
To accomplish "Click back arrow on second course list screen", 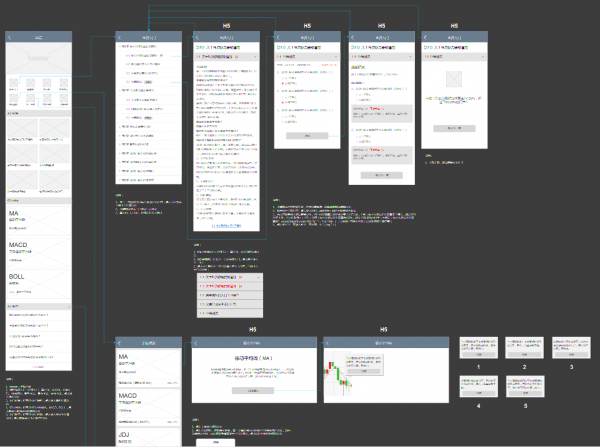I will (x=121, y=37).
